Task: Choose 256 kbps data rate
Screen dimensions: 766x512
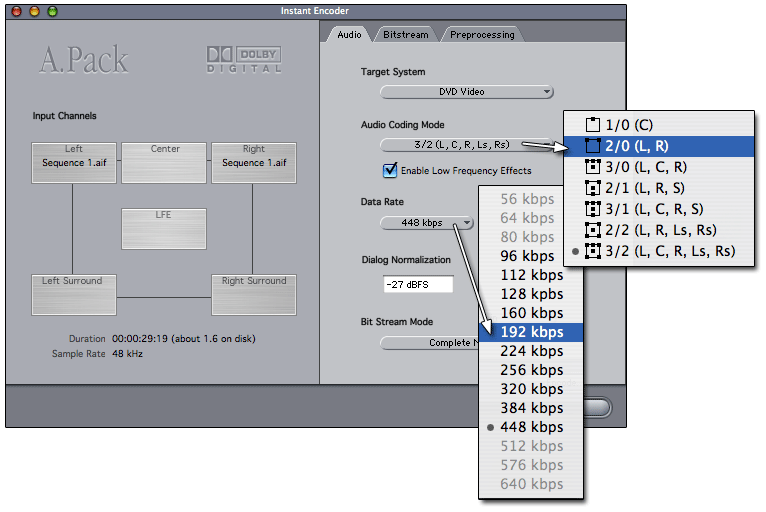Action: tap(531, 370)
